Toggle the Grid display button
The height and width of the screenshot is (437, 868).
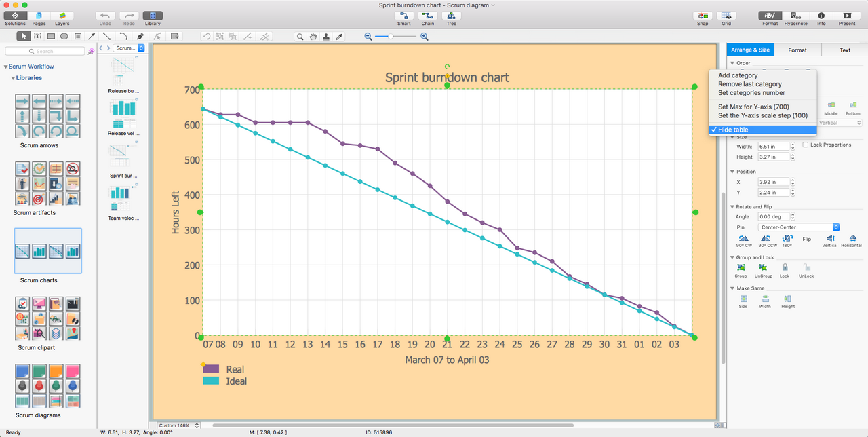tap(726, 16)
